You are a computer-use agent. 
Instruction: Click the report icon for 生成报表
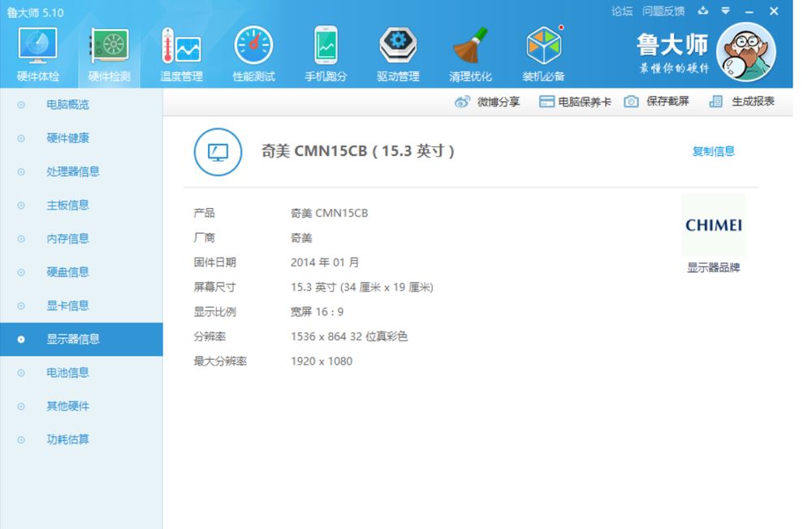(x=715, y=102)
